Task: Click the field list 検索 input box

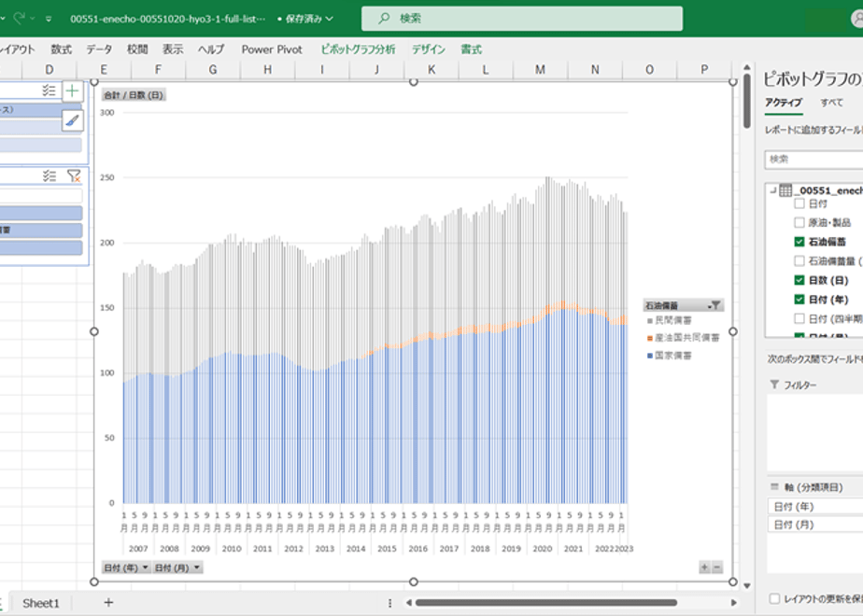Action: 813,160
